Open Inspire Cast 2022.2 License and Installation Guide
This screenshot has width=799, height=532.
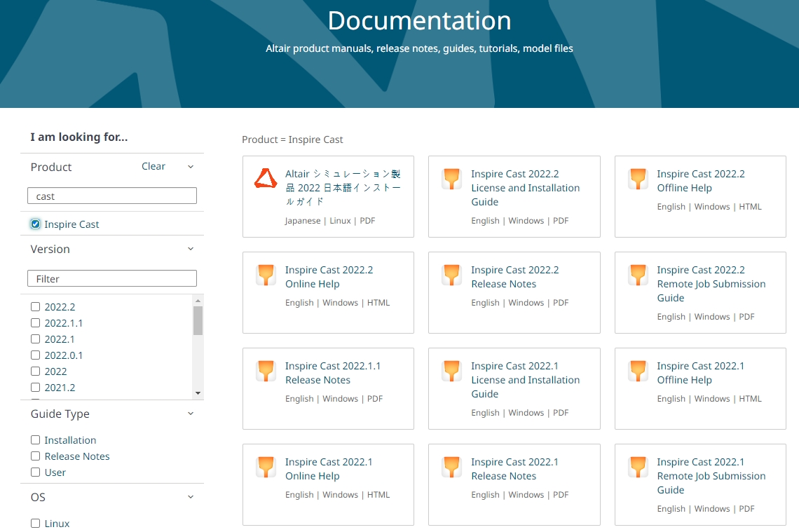525,188
